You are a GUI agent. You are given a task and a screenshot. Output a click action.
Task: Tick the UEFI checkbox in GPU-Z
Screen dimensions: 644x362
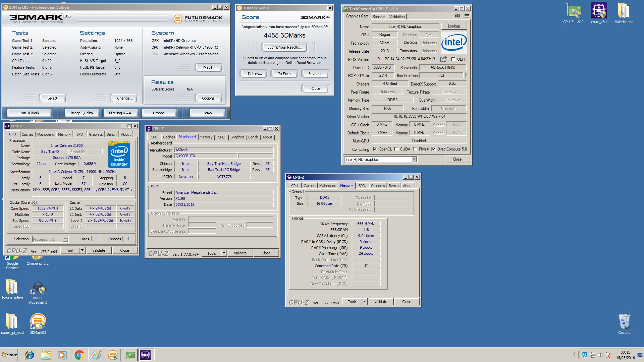(453, 59)
